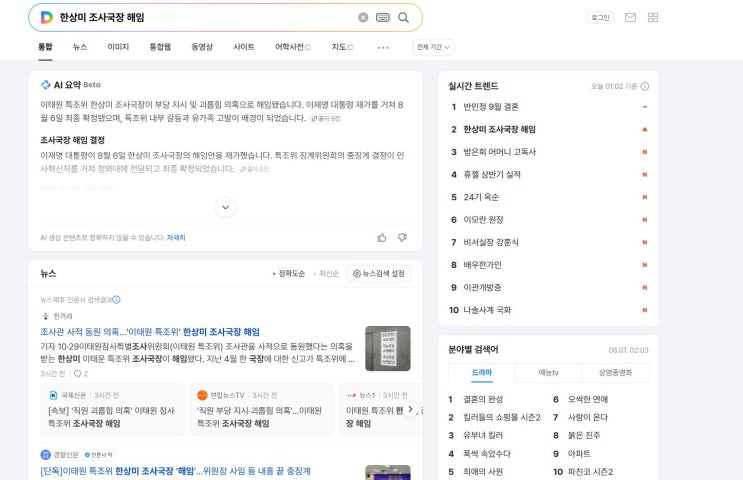
Task: Click info icon beside 뉴스제휴 언론사 검색결과
Action: coord(117,299)
